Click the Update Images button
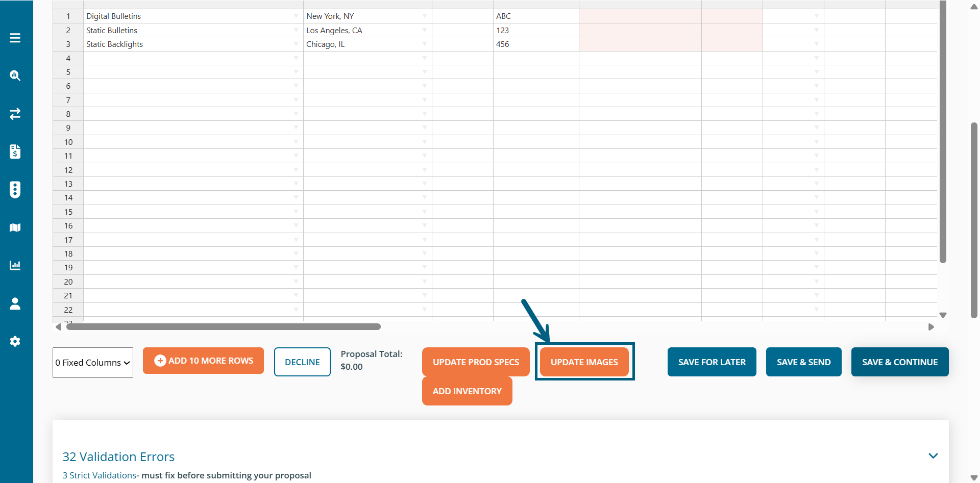The image size is (980, 483). point(584,362)
